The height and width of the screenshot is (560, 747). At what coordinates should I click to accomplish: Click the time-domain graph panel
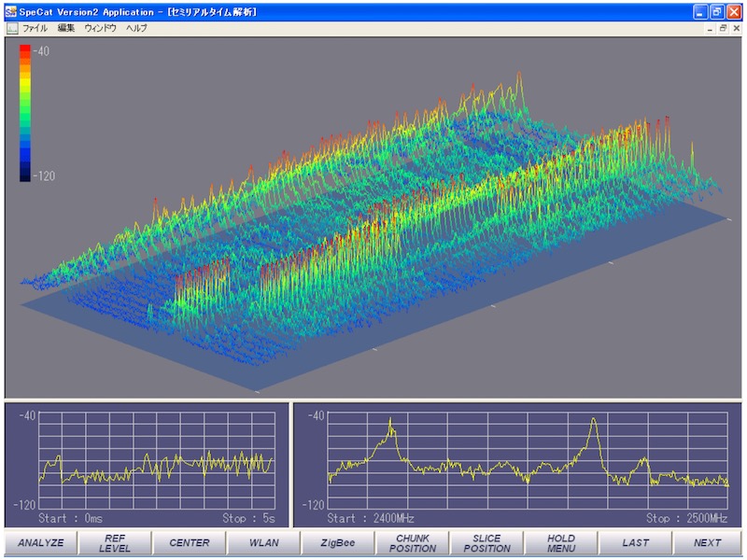pyautogui.click(x=147, y=465)
